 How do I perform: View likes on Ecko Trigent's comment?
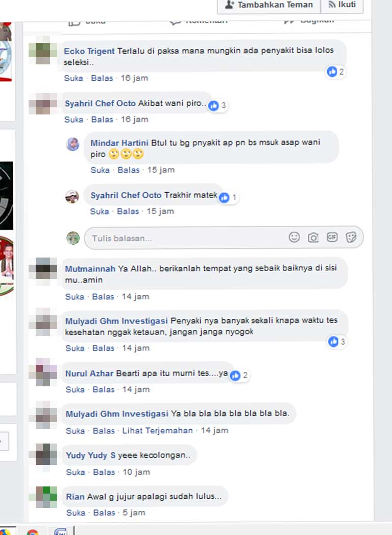[x=336, y=72]
